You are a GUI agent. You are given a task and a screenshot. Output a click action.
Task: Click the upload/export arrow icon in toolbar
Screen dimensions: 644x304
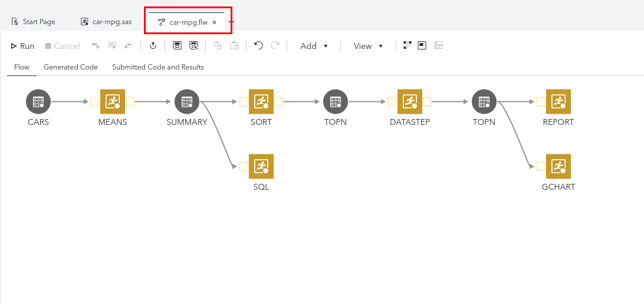153,46
